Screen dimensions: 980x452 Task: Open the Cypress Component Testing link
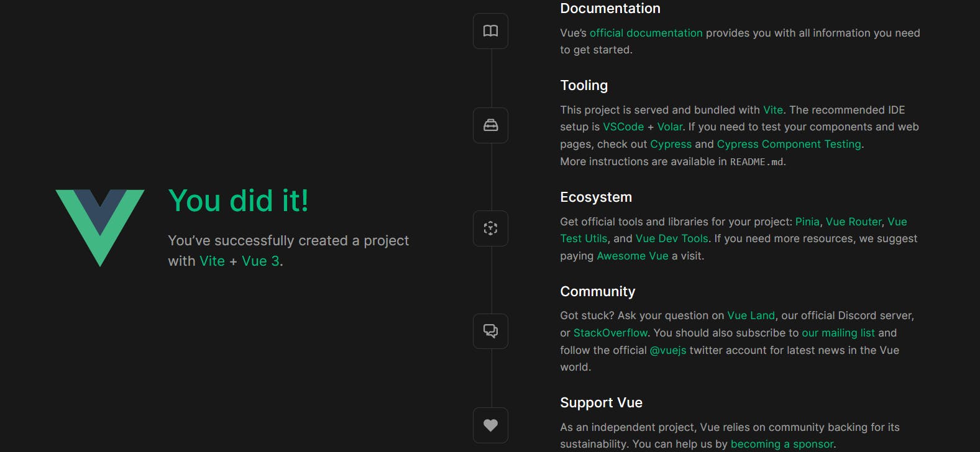(789, 144)
